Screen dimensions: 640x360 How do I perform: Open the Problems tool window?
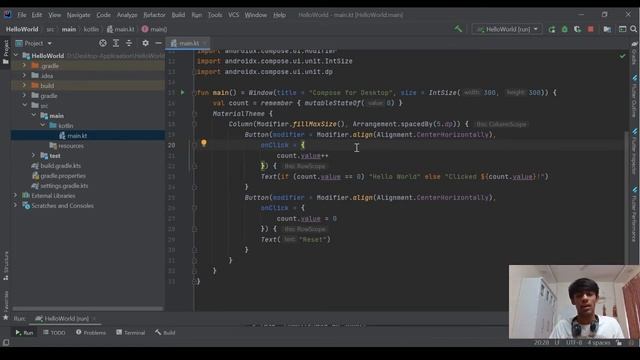pos(91,333)
